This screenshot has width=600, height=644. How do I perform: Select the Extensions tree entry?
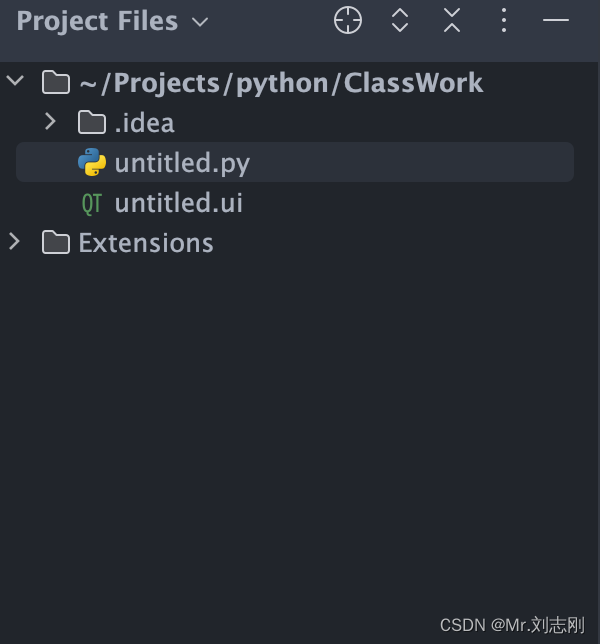146,243
